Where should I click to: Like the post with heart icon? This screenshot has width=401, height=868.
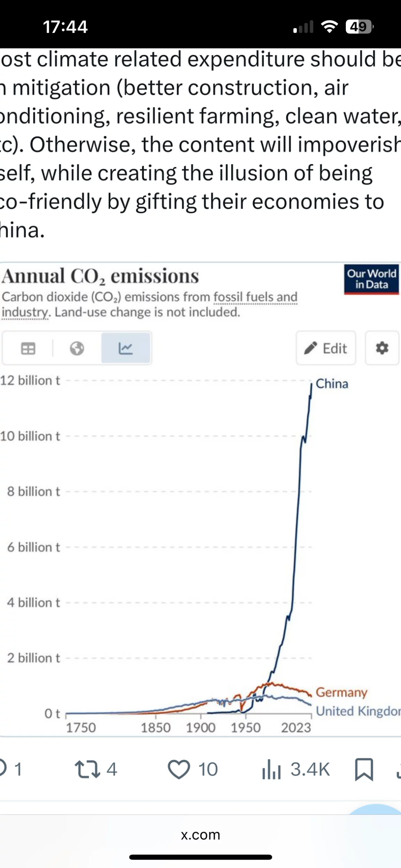coord(179,769)
